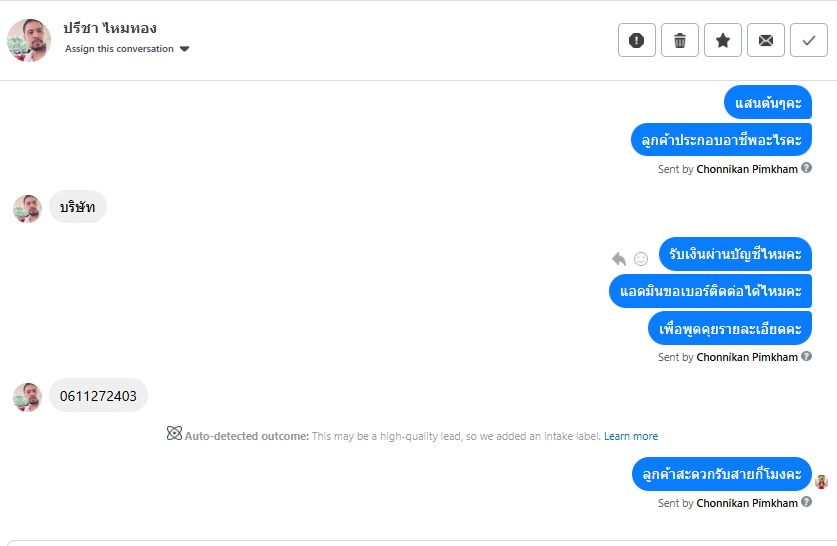Click the seen-by avatar near last message
This screenshot has width=837, height=546.
[x=821, y=481]
